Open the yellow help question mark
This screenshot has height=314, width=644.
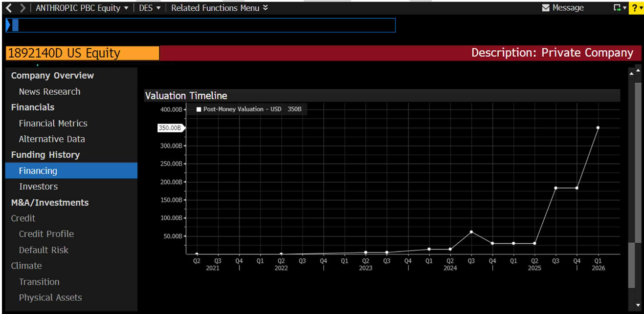pos(636,8)
